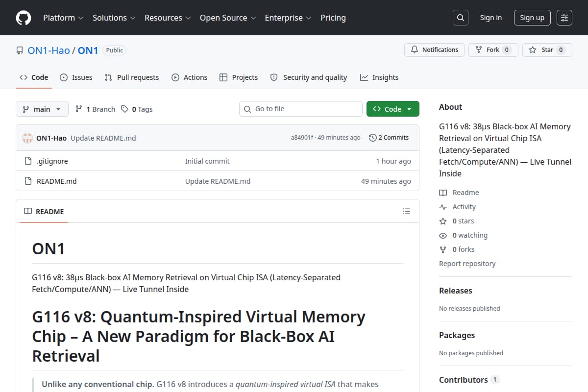Click the Sign up button

pos(532,18)
